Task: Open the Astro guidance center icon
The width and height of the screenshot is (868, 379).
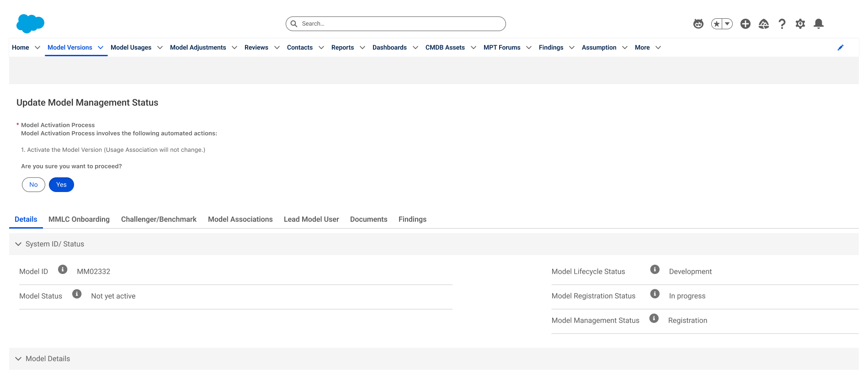Action: (698, 24)
